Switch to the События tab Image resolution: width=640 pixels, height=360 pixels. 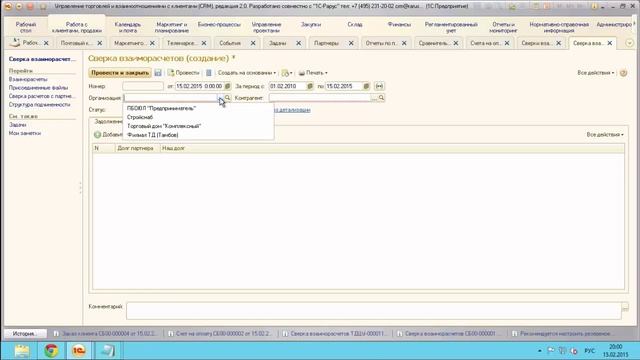(x=230, y=43)
